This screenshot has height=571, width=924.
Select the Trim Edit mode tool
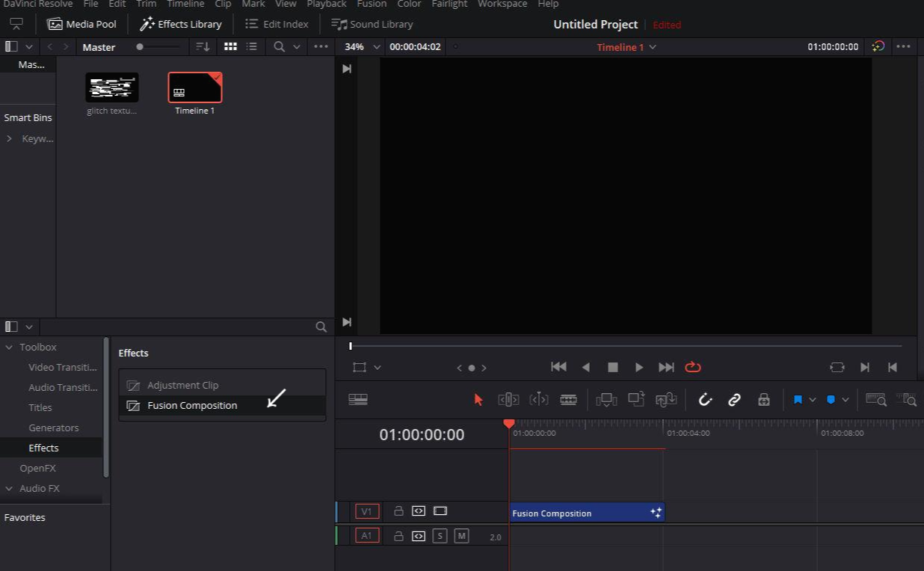[508, 400]
